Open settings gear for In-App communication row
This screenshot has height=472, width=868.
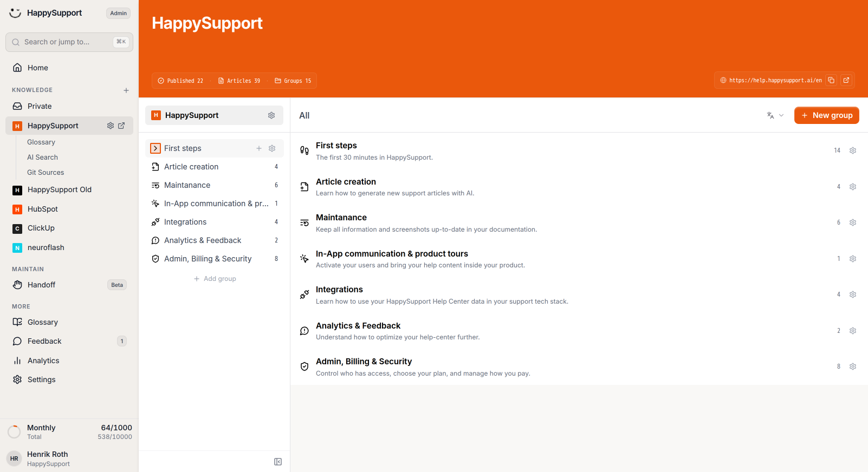pyautogui.click(x=853, y=259)
